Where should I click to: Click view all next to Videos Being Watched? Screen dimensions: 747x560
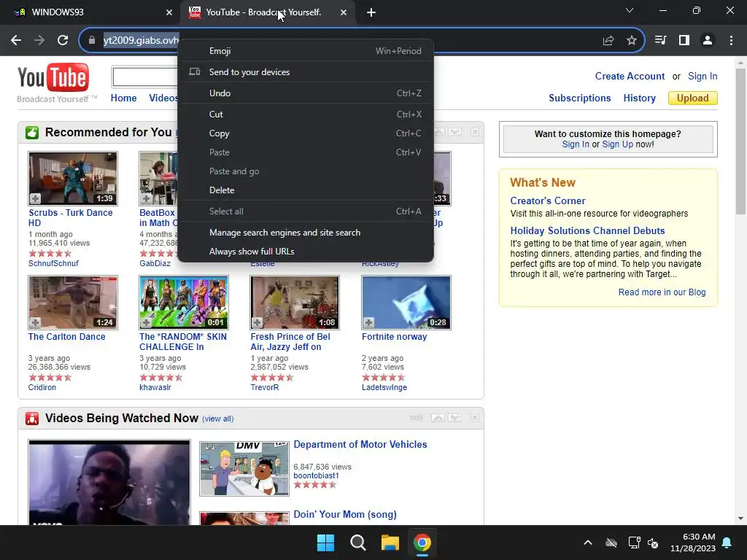click(217, 419)
